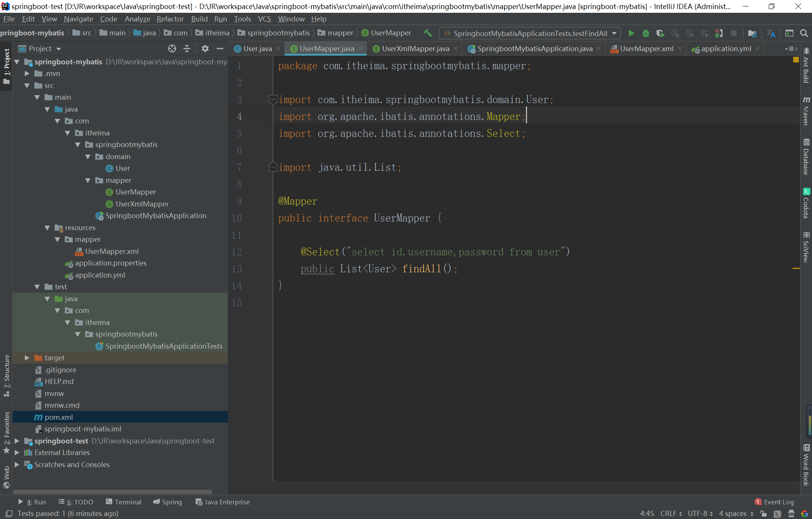Toggle the Favorites tool window stripe

(6, 432)
